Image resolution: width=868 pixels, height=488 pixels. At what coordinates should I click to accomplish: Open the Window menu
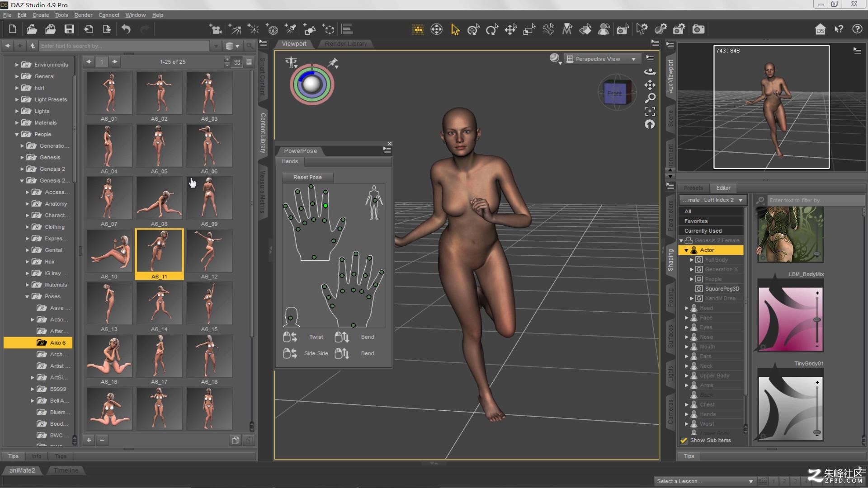[x=135, y=15]
